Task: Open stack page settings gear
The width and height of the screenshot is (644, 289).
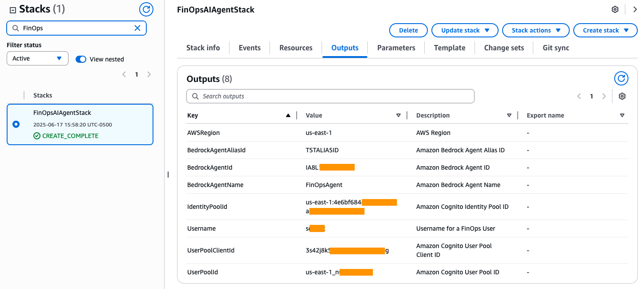Action: coord(615,9)
